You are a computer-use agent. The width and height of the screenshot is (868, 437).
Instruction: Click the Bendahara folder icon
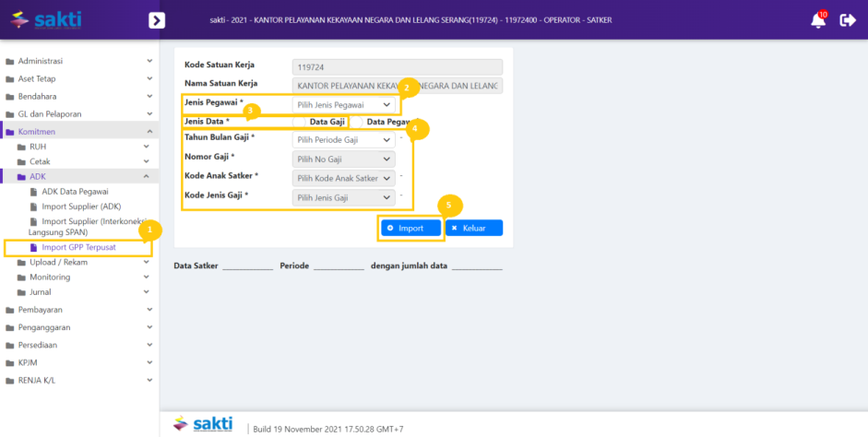(x=10, y=97)
